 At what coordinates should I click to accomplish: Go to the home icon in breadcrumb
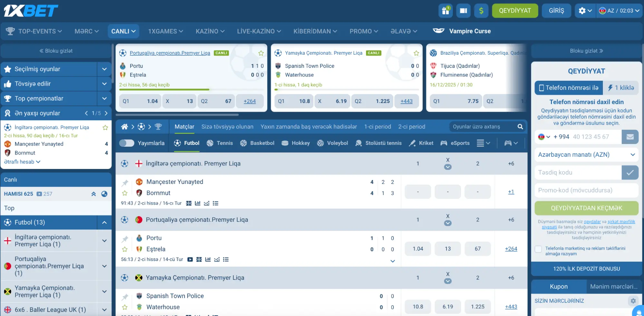tap(124, 127)
